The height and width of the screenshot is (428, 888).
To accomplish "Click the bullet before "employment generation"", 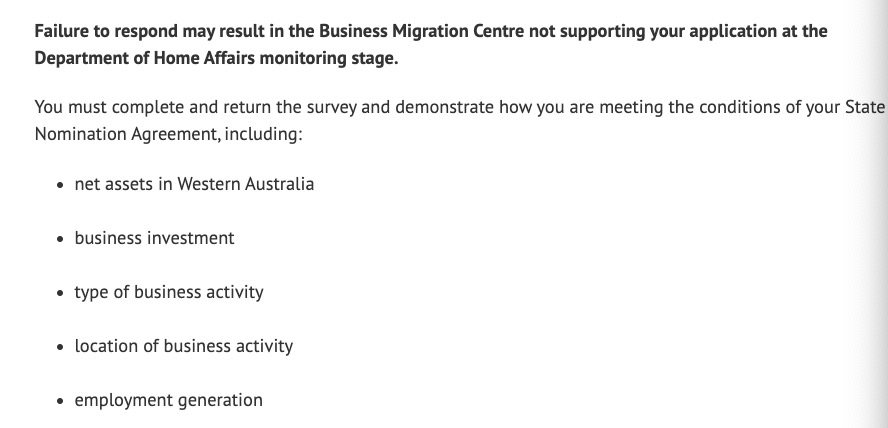I will tap(62, 401).
